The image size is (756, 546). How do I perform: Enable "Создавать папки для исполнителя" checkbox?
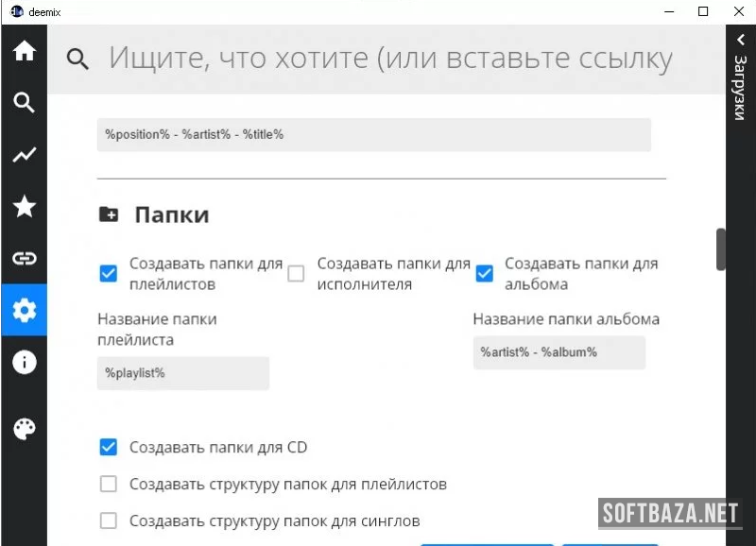pyautogui.click(x=296, y=274)
